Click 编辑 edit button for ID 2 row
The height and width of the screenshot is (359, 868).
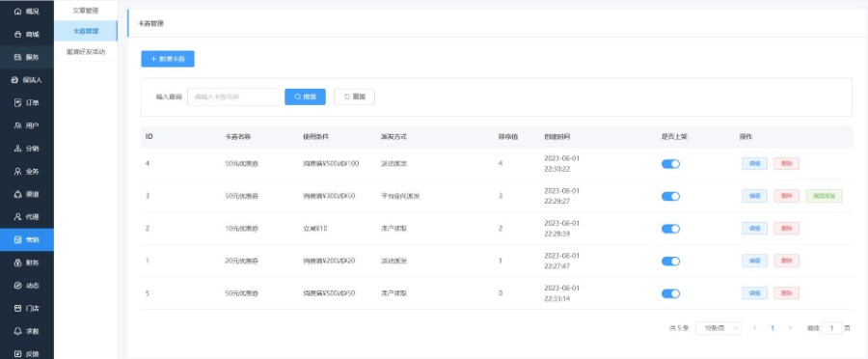point(754,229)
